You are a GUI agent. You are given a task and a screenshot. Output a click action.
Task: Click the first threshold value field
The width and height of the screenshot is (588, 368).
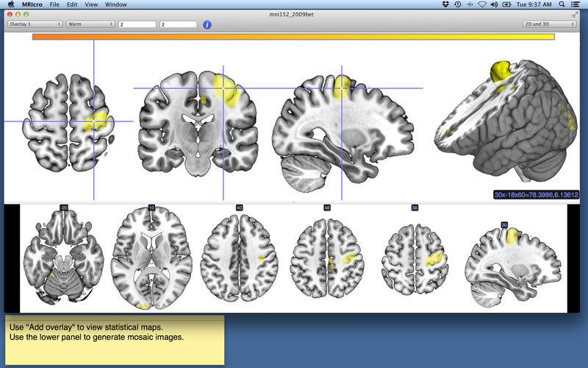tap(137, 24)
